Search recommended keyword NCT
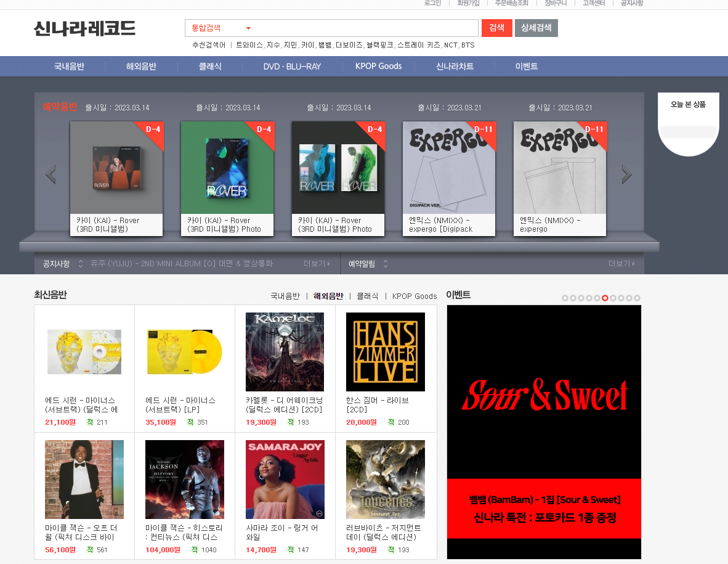This screenshot has height=564, width=728. coord(450,45)
